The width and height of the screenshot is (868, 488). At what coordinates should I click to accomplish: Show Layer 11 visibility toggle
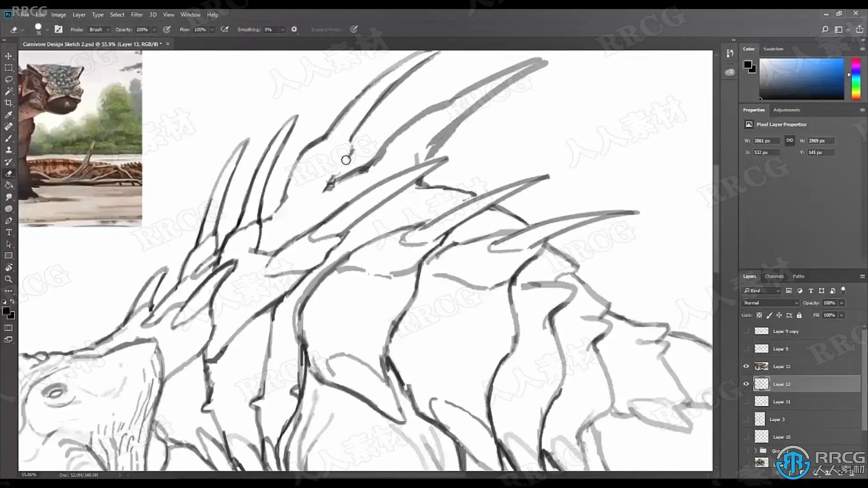(x=746, y=402)
